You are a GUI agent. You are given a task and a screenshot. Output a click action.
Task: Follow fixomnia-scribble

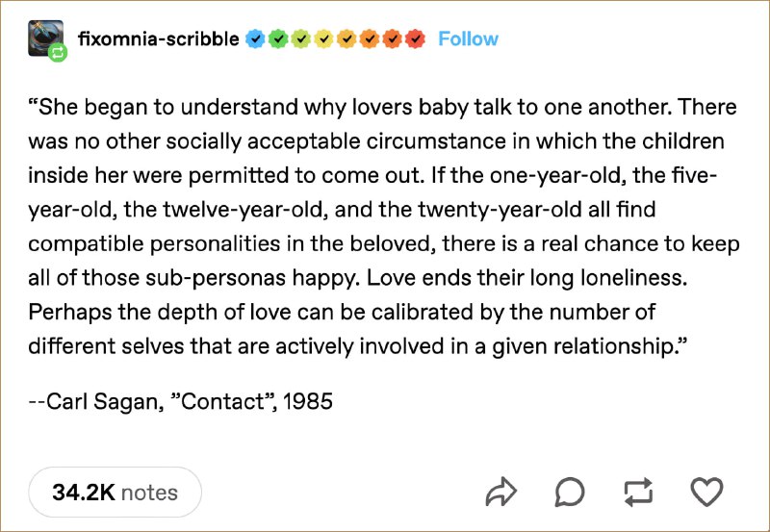[468, 38]
